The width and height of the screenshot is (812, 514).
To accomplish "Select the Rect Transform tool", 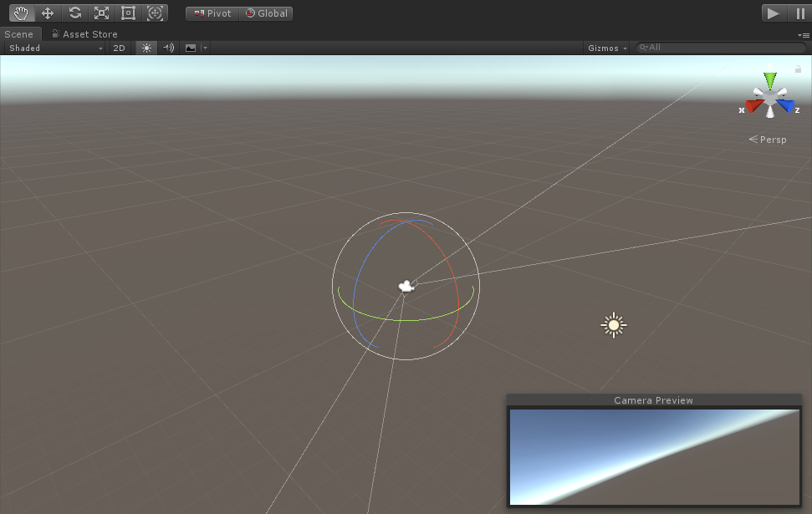I will [x=128, y=13].
